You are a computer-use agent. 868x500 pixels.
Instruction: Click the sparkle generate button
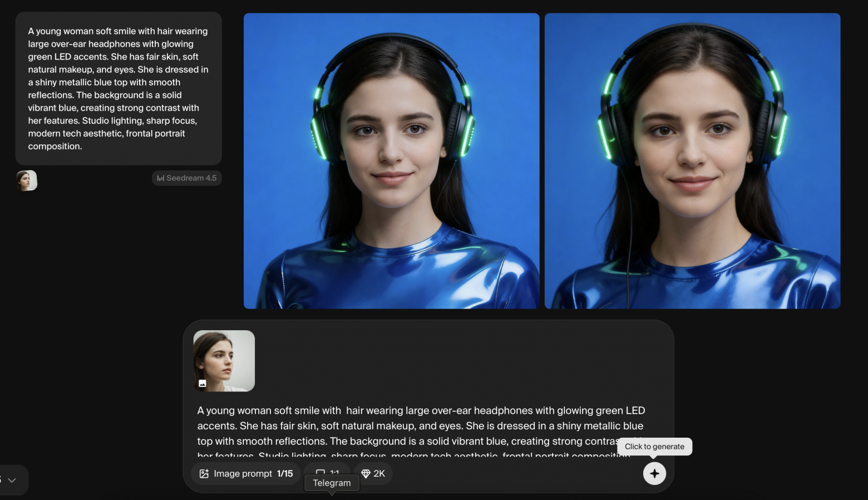point(654,473)
